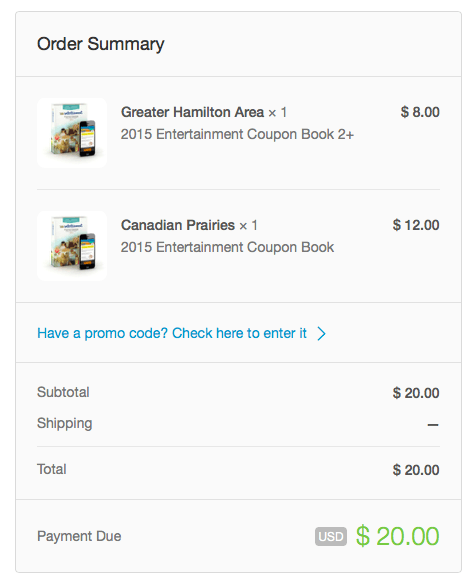Click the Total amount $ 20.00

click(x=416, y=470)
